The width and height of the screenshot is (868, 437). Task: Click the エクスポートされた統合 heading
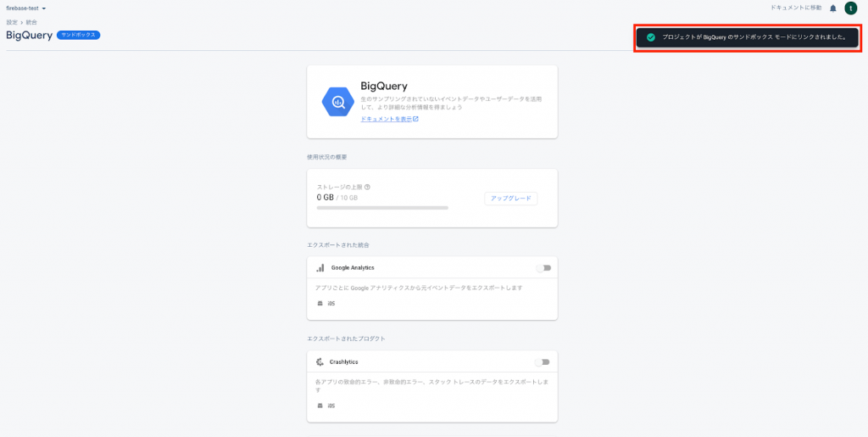click(338, 244)
